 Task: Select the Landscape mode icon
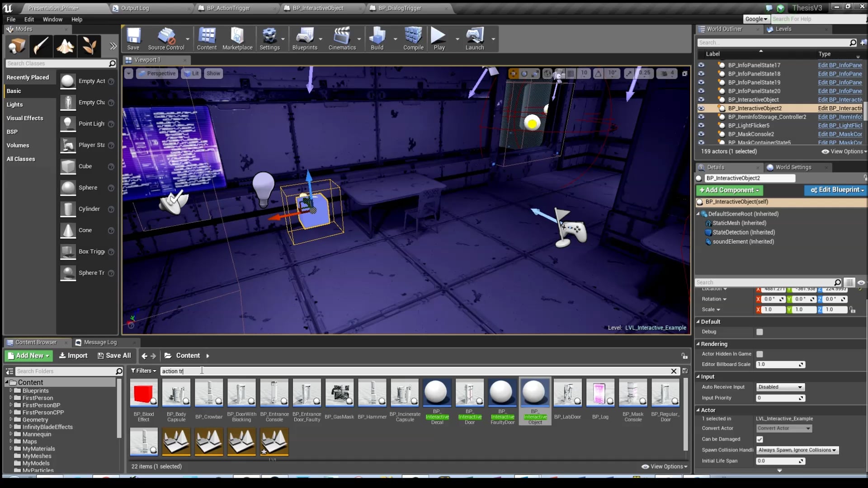(x=65, y=46)
